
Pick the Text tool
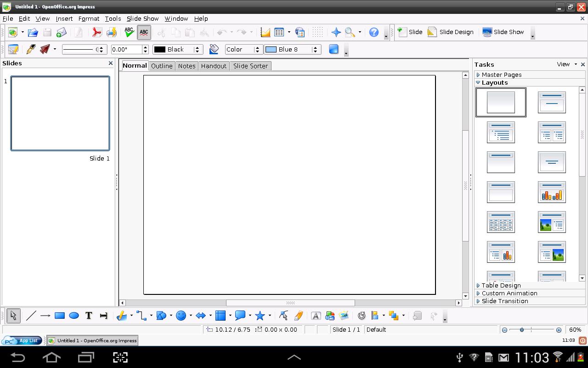89,316
